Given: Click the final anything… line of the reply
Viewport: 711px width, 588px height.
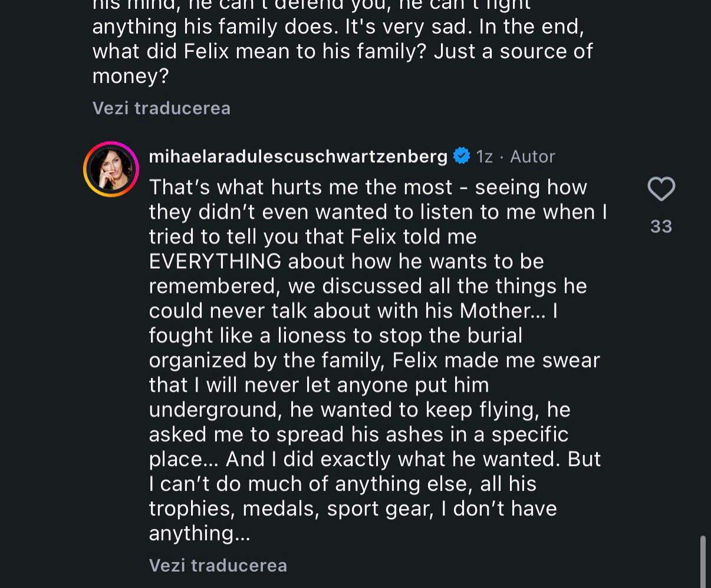Looking at the screenshot, I should pos(199,533).
